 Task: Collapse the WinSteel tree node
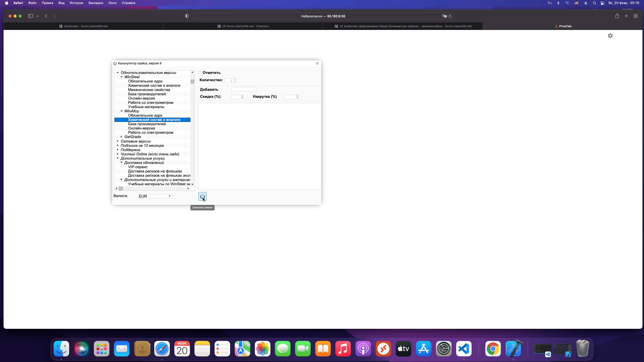pos(122,77)
